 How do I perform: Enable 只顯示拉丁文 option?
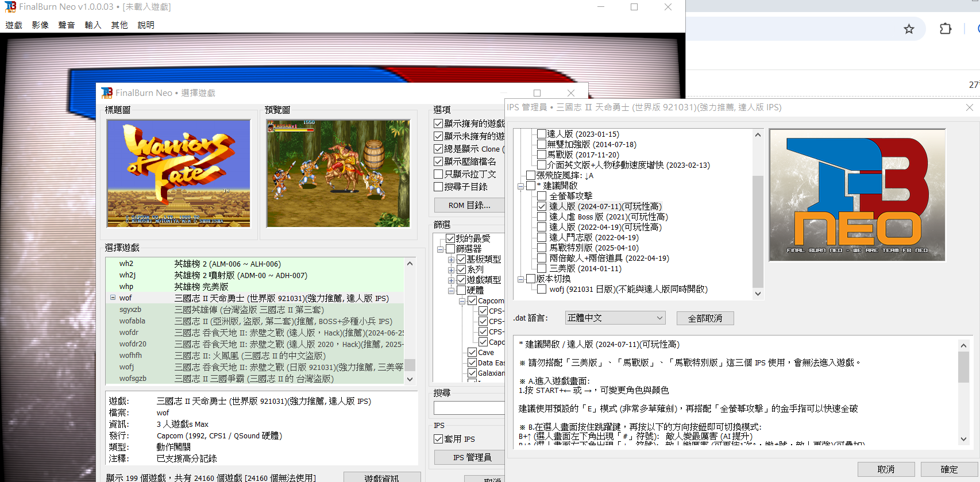438,174
